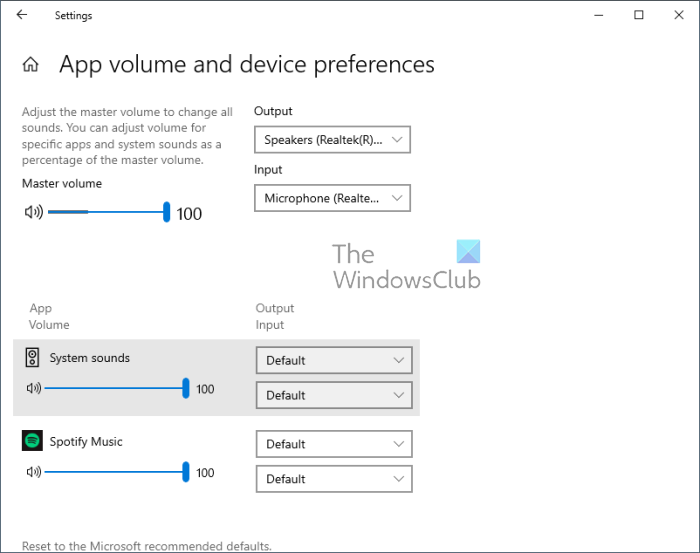Open the master Input Microphone dropdown

click(332, 198)
